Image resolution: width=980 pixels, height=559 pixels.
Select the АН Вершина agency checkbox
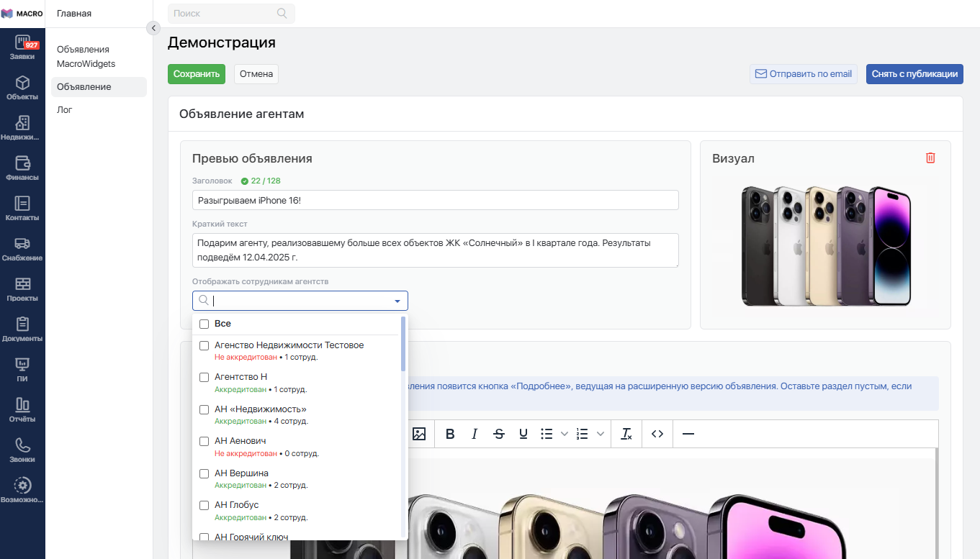(x=204, y=473)
